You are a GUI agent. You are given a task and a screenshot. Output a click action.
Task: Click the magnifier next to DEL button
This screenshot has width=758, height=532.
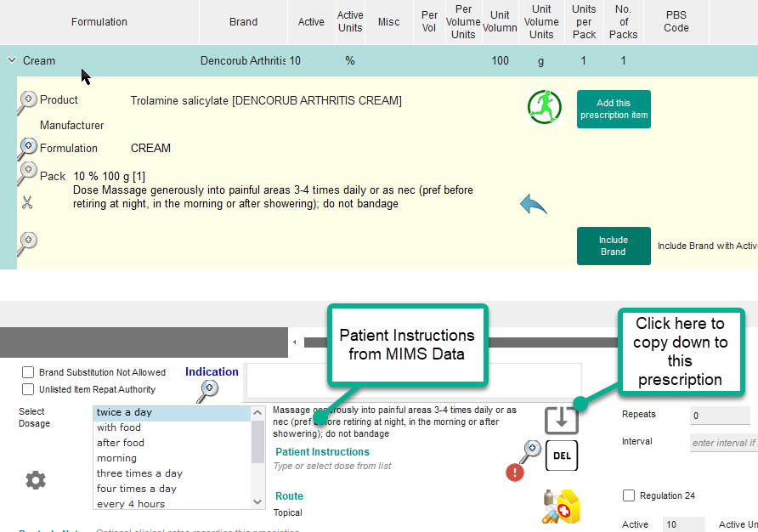click(x=530, y=452)
